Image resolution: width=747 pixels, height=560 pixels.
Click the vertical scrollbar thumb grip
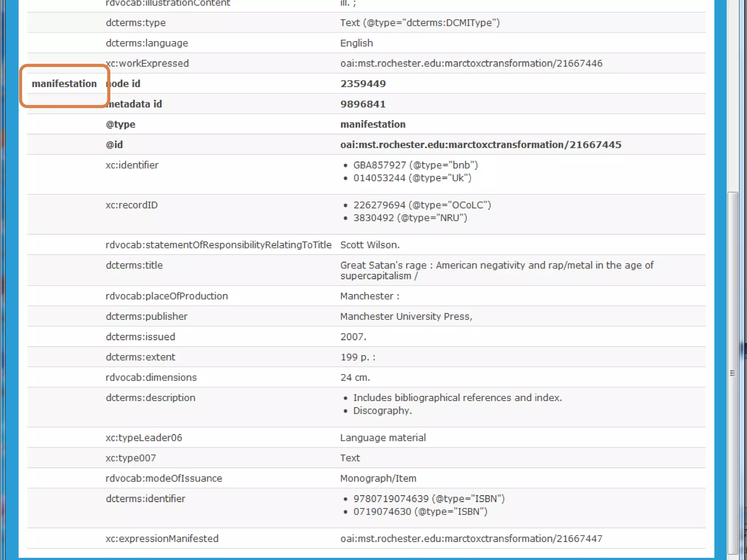732,373
